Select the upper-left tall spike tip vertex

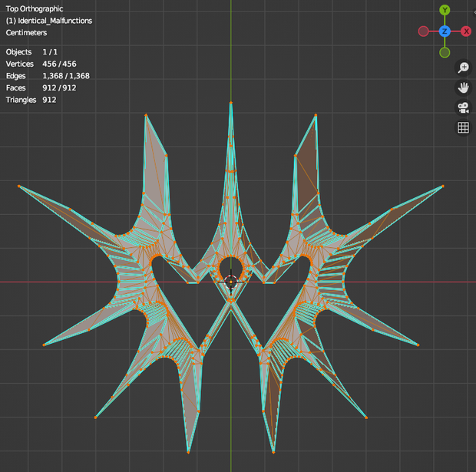coord(146,115)
